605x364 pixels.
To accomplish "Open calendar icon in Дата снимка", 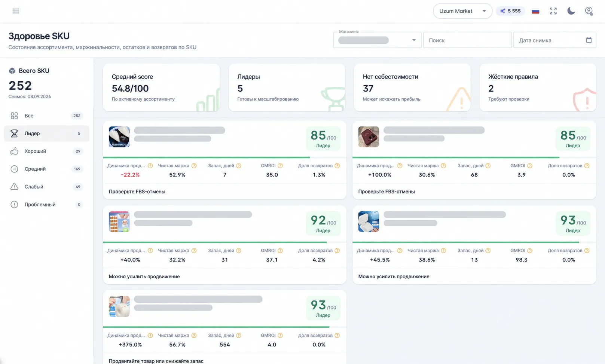I will pyautogui.click(x=589, y=40).
